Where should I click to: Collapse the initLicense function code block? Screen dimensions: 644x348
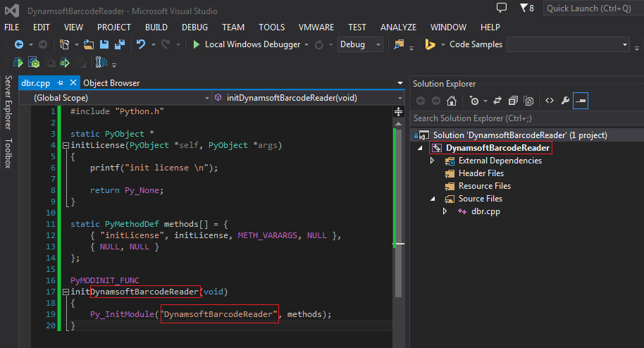66,146
